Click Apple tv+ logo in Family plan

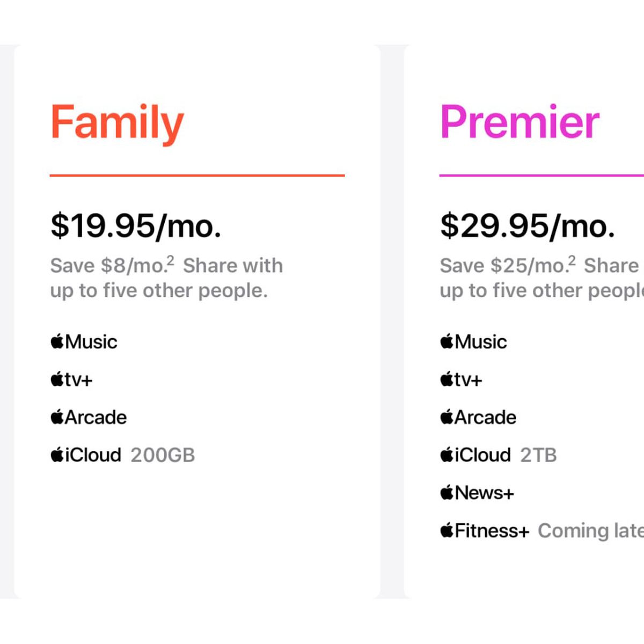click(x=71, y=380)
